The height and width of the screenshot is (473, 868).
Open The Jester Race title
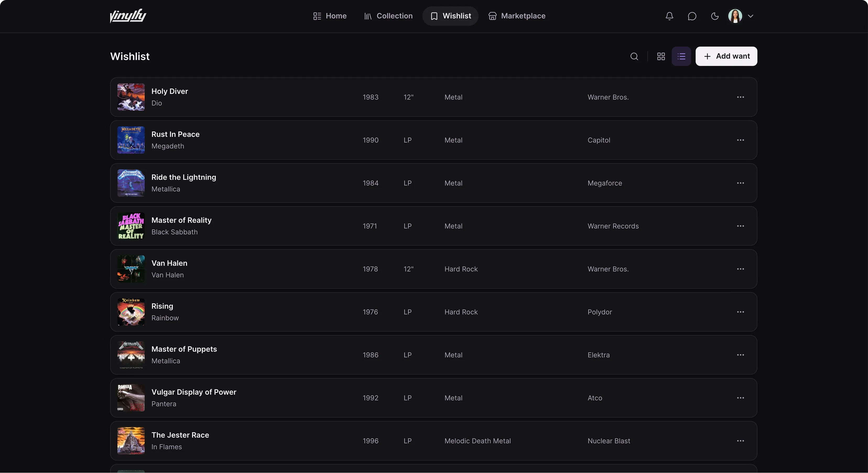click(x=180, y=435)
